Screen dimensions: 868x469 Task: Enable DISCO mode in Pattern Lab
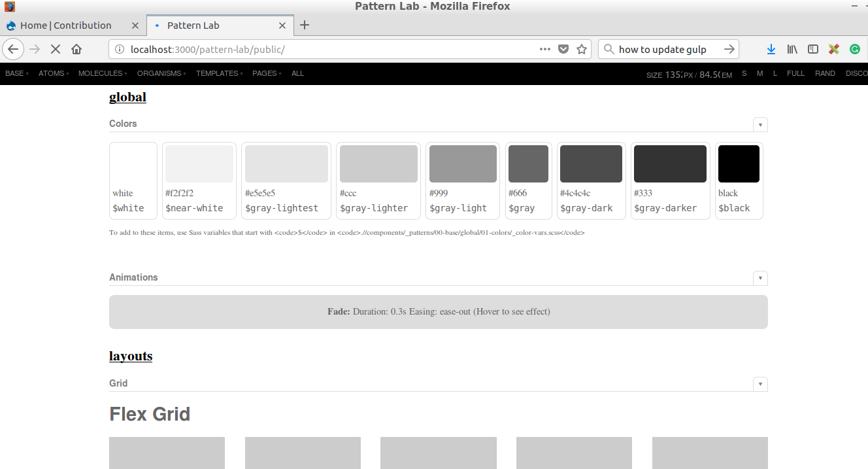(857, 73)
